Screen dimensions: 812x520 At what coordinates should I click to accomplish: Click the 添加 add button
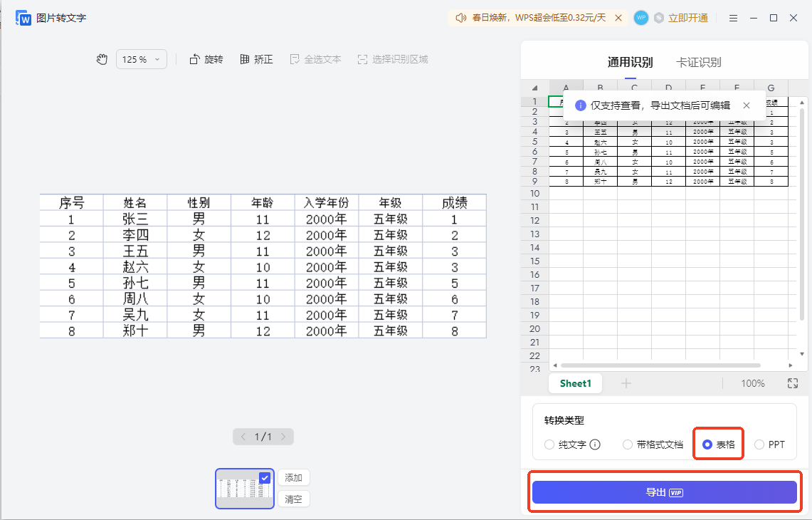click(x=294, y=478)
